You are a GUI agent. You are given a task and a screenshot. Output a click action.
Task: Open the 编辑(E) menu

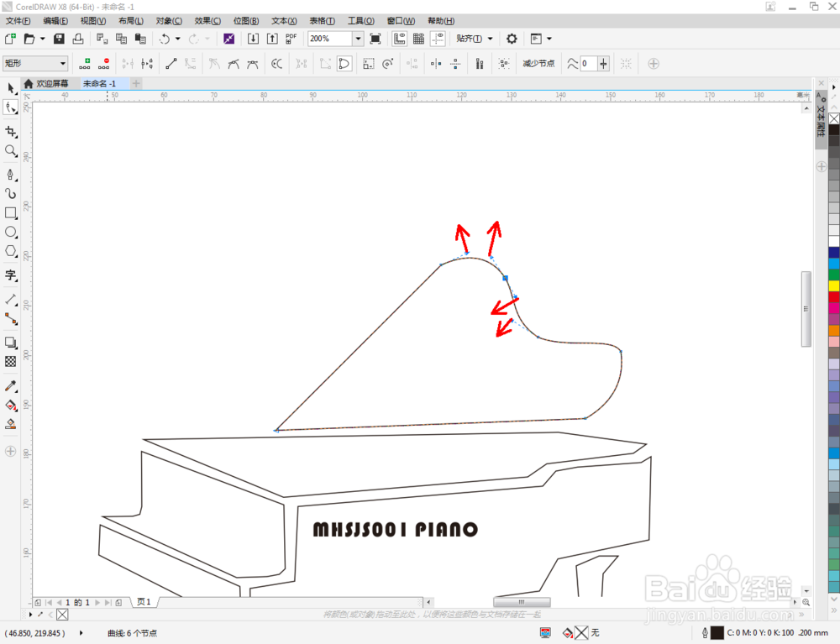coord(55,21)
